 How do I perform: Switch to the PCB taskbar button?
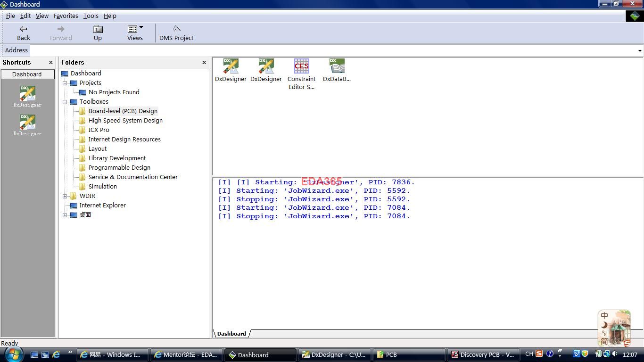pos(409,355)
